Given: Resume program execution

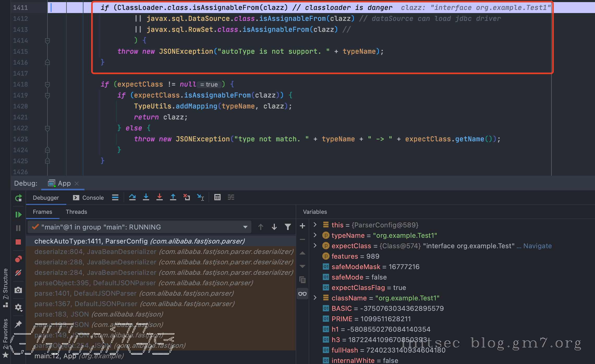Looking at the screenshot, I should pos(18,215).
